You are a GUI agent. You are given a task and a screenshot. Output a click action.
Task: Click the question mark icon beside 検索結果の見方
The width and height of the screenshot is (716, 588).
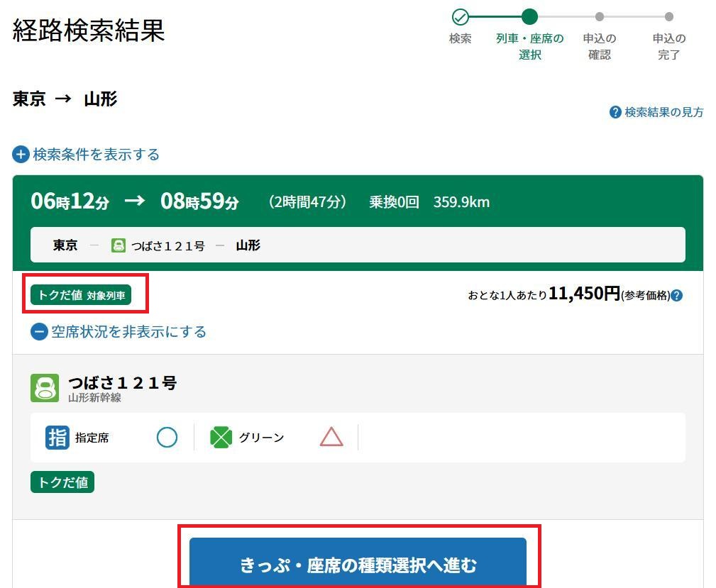click(x=615, y=112)
